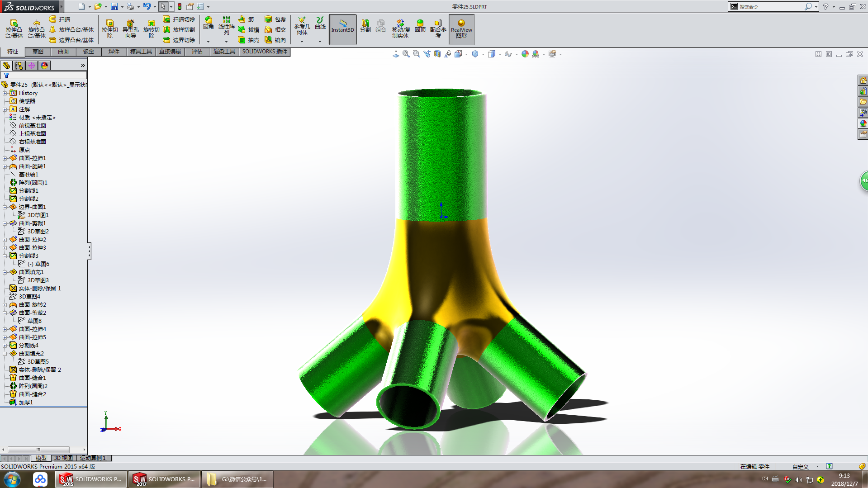Expand the 曲面-拉伸1 feature node
Image resolution: width=868 pixels, height=488 pixels.
[5, 158]
